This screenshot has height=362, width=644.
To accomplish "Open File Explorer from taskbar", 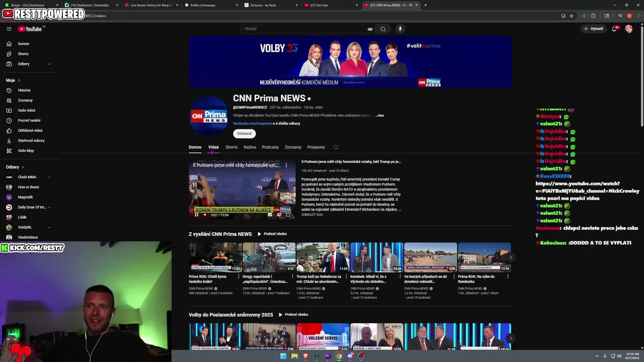I will pyautogui.click(x=294, y=356).
